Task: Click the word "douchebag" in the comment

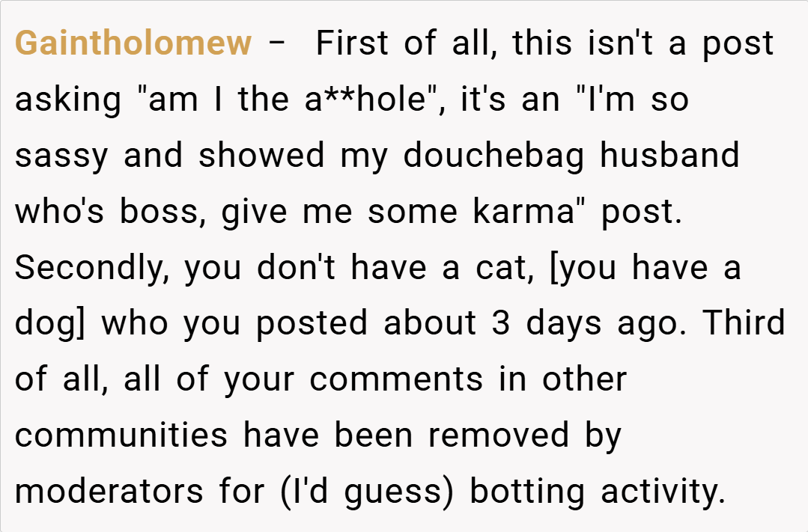Action: click(x=496, y=156)
